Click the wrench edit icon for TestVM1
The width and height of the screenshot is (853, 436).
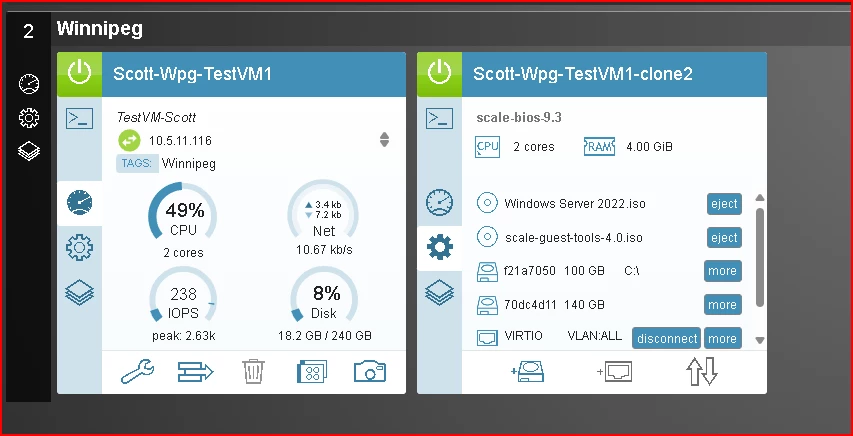(137, 372)
